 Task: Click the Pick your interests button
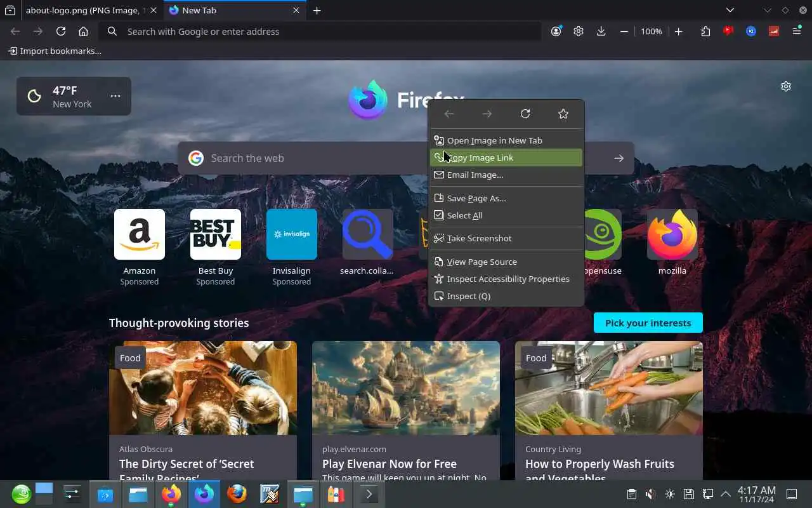648,323
